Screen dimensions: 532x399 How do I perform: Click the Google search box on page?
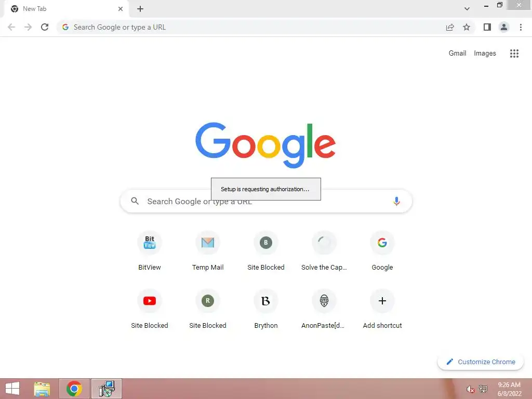(266, 201)
